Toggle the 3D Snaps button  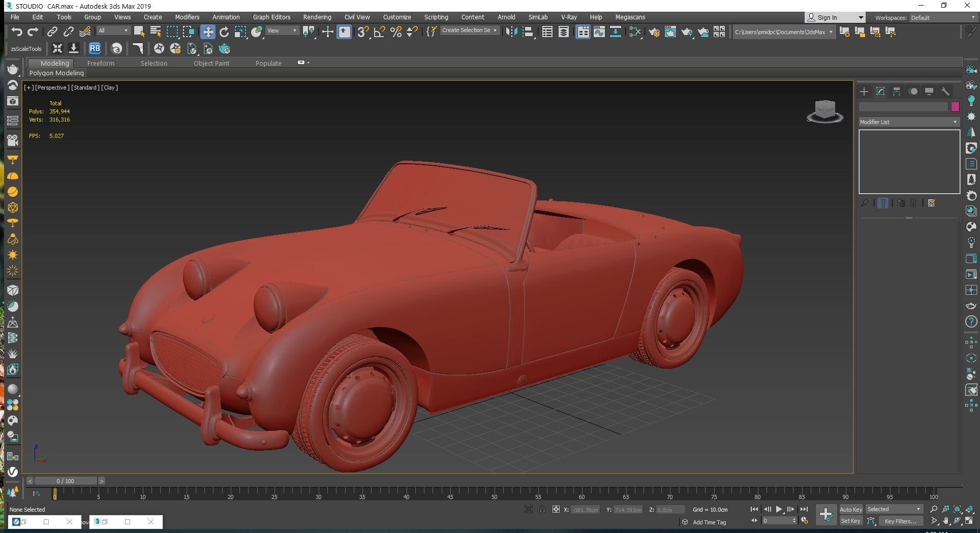coord(363,32)
